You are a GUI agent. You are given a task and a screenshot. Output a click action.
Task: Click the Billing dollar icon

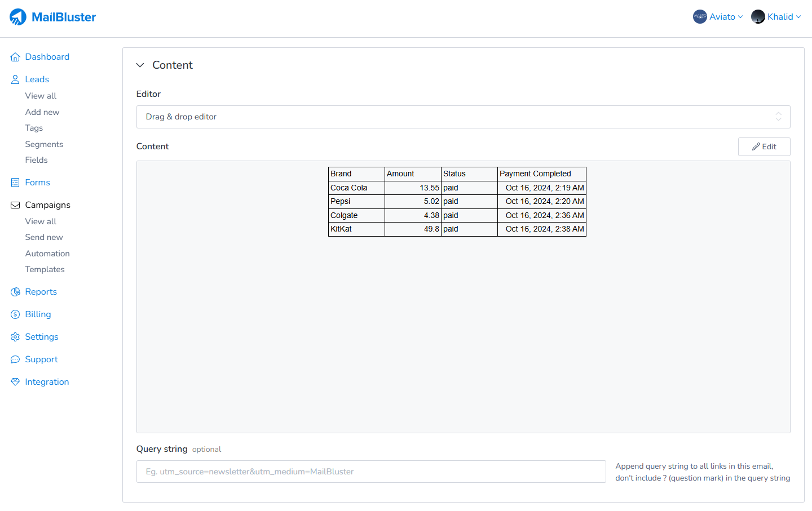(x=15, y=314)
